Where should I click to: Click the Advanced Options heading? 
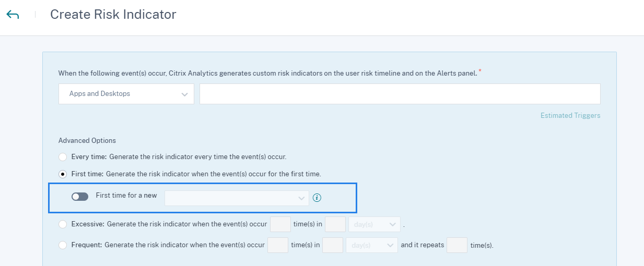tap(87, 140)
